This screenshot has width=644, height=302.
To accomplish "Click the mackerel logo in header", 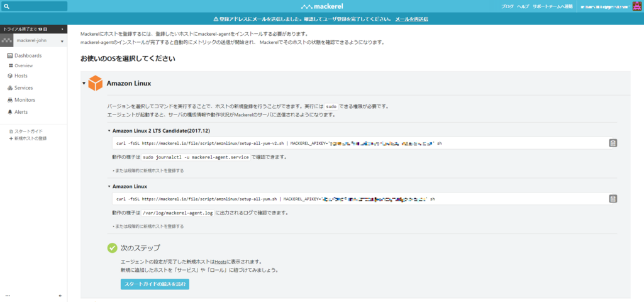I will click(322, 6).
